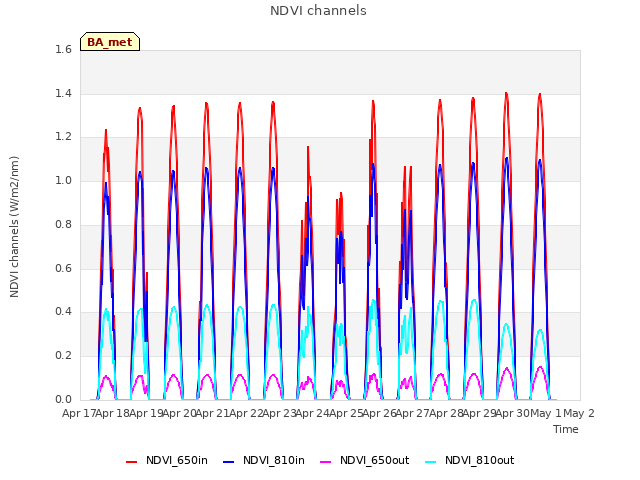Click the 1.6 y-axis tick label
The image size is (640, 480).
click(x=63, y=50)
